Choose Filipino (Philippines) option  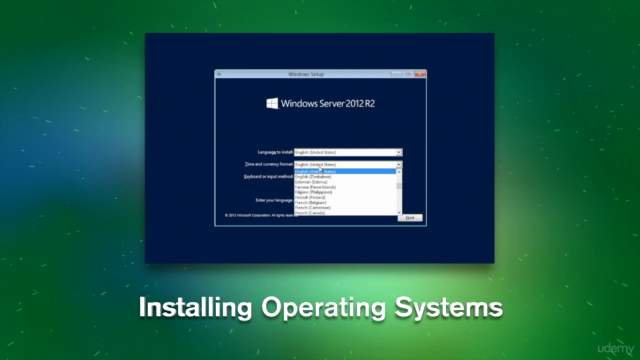345,192
